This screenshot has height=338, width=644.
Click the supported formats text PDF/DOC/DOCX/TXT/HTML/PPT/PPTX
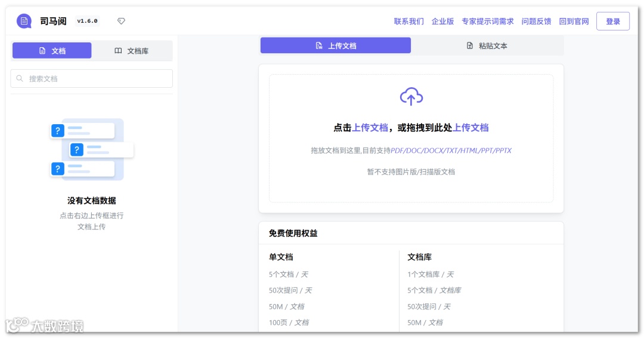[x=451, y=150]
